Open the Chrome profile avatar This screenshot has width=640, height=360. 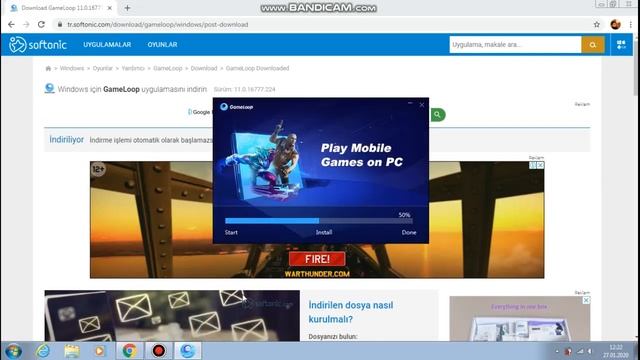[x=616, y=24]
